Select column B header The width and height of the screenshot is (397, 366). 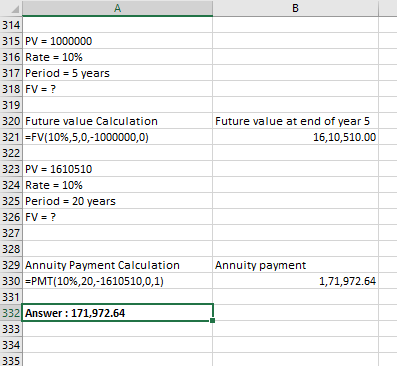coord(295,8)
